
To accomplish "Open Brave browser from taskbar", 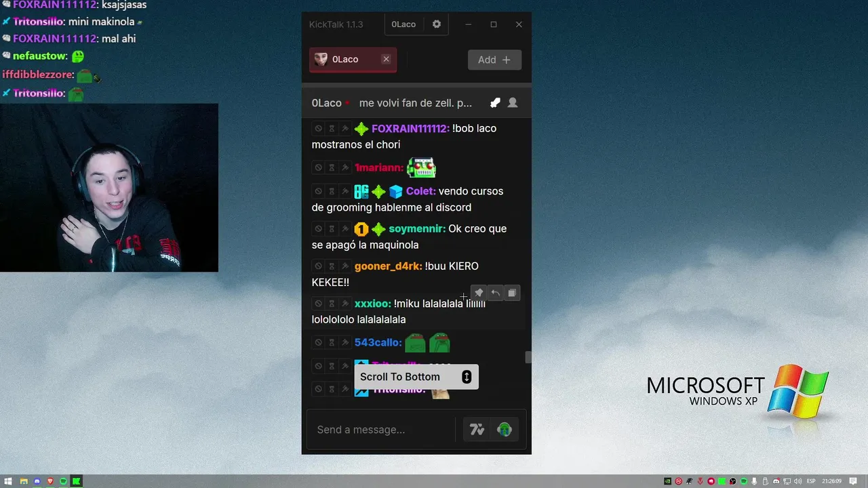I will click(50, 481).
